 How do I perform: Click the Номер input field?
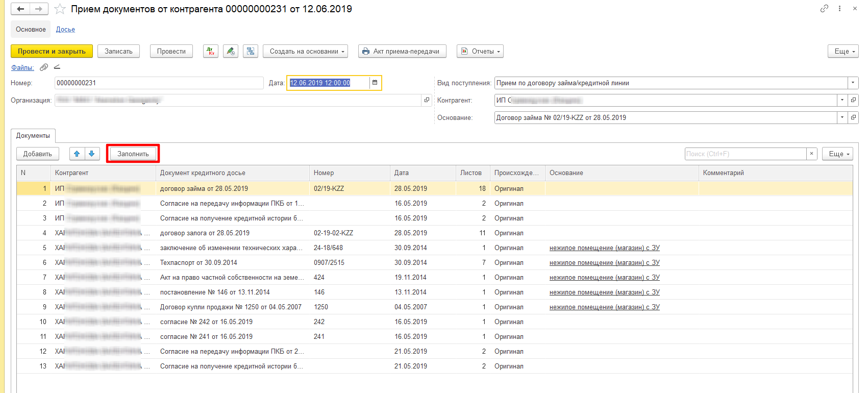(159, 83)
